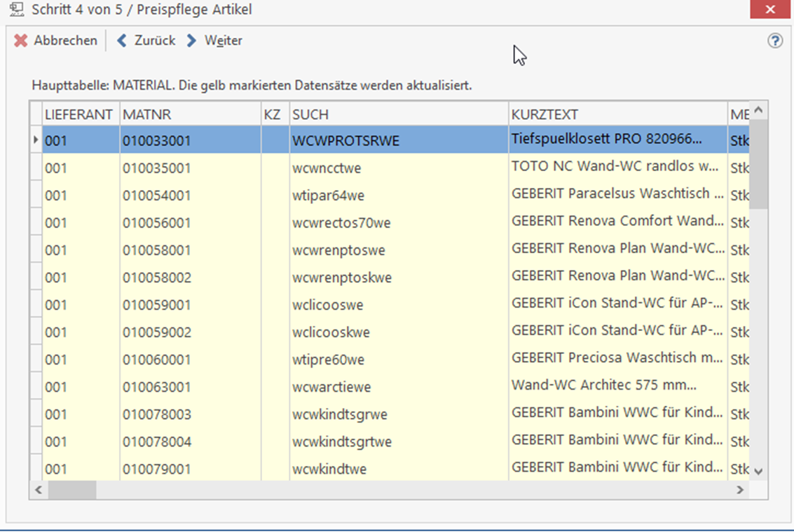
Task: Click the GEBERIT Preciosa Waschtisch cell
Action: click(617, 358)
